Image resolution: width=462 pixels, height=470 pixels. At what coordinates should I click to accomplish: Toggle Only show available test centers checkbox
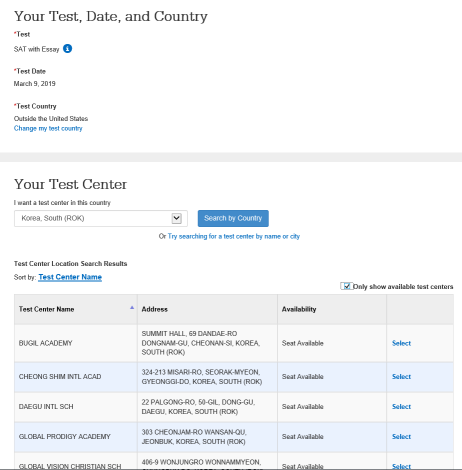click(347, 286)
